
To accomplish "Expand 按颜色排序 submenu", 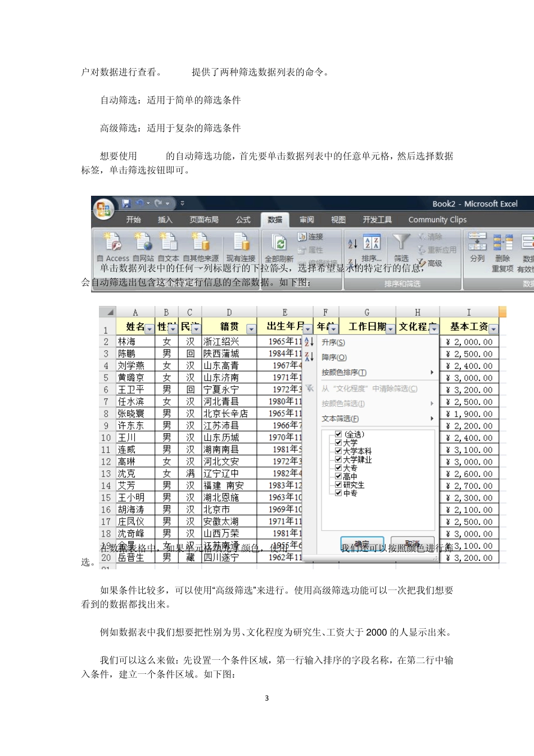I will point(370,372).
